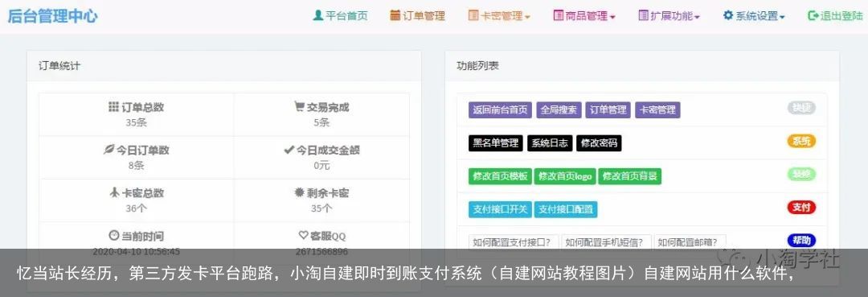Click the light green 装修 badge
Screen dimensions: 868x297
point(801,175)
